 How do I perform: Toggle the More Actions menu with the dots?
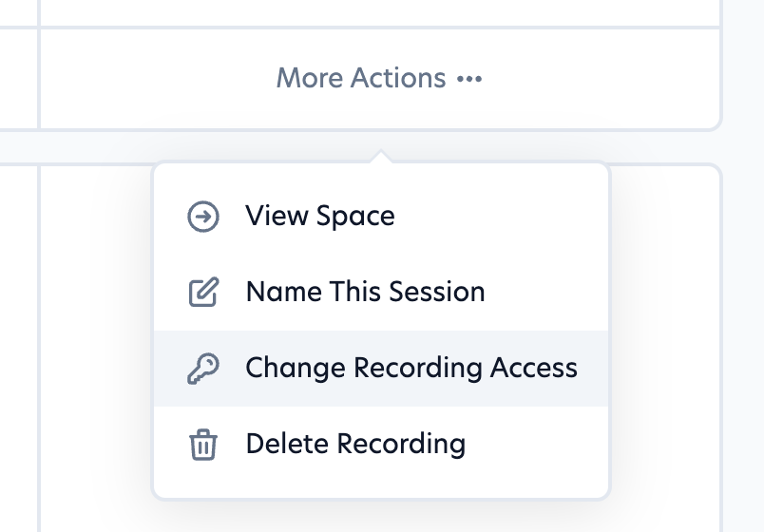pyautogui.click(x=469, y=79)
